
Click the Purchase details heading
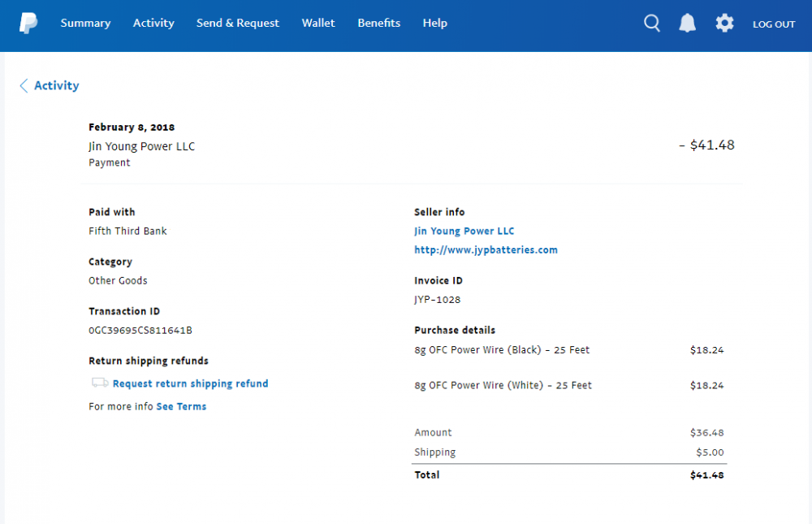[x=455, y=330]
